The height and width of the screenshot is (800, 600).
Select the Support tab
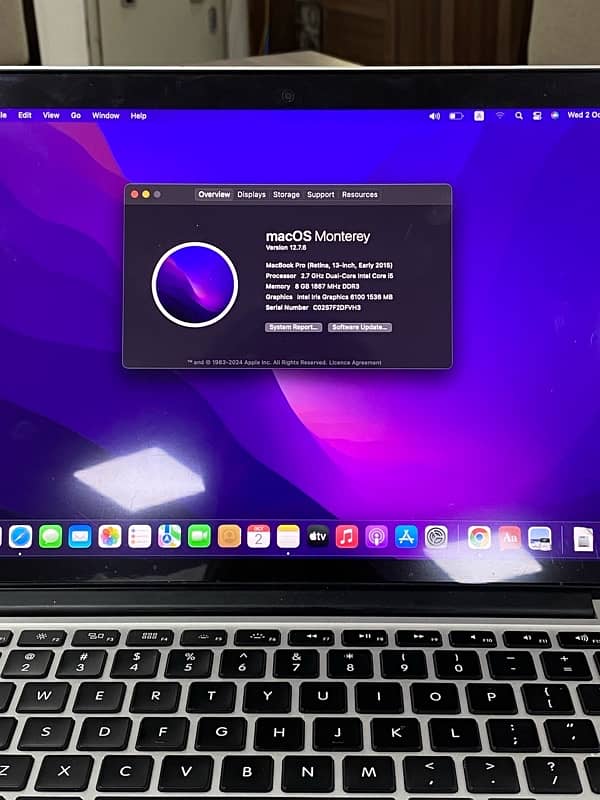(x=320, y=195)
